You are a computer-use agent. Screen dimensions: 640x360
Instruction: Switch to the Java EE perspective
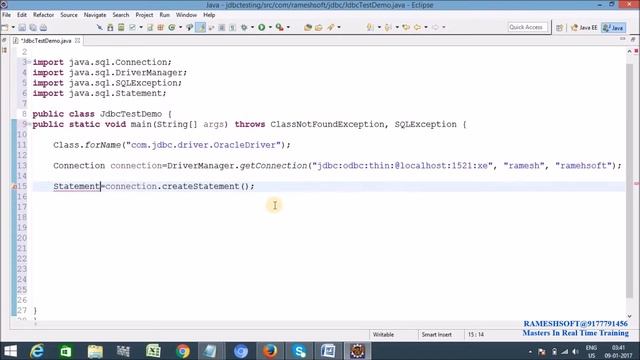(x=584, y=27)
